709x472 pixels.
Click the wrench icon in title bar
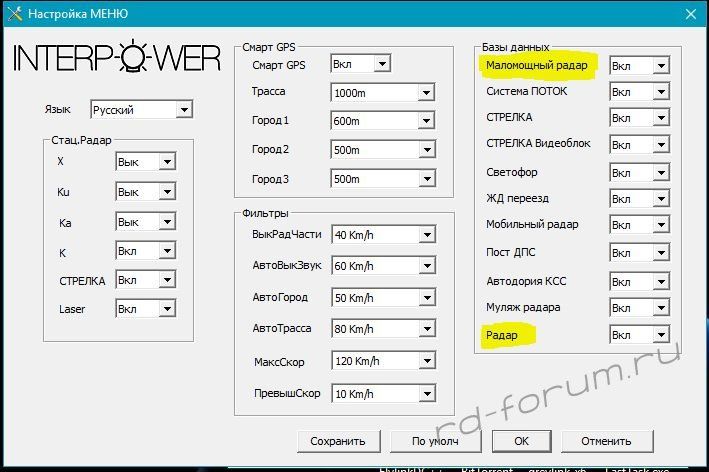tap(14, 14)
